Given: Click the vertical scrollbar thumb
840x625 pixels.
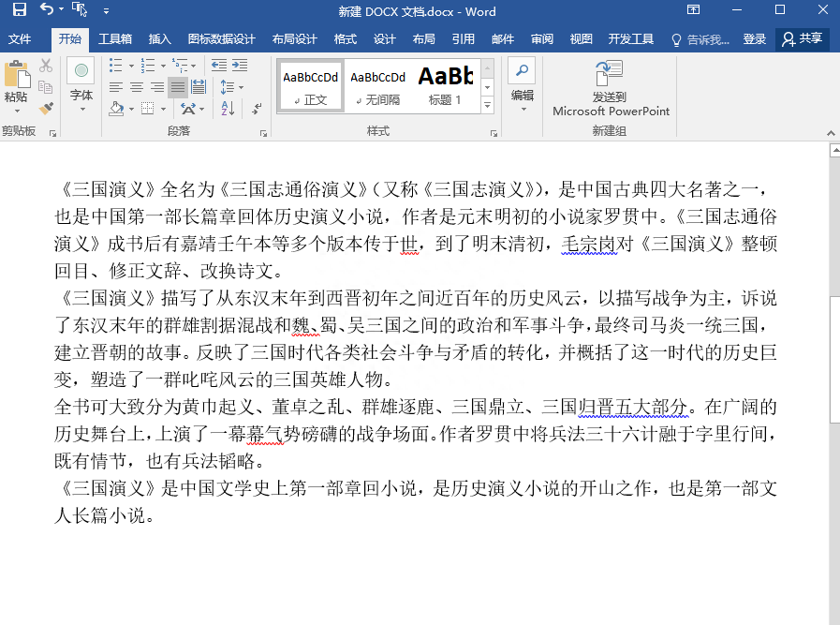Looking at the screenshot, I should (x=833, y=225).
